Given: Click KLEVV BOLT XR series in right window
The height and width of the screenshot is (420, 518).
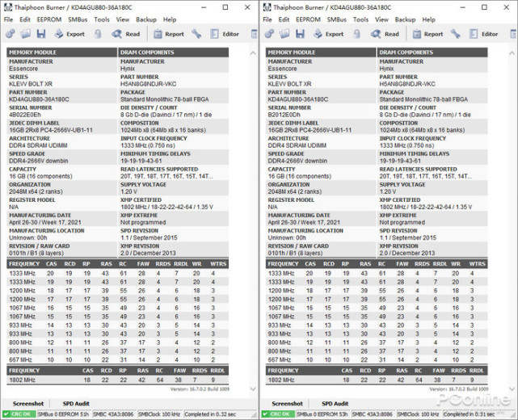Looking at the screenshot, I should (289, 84).
